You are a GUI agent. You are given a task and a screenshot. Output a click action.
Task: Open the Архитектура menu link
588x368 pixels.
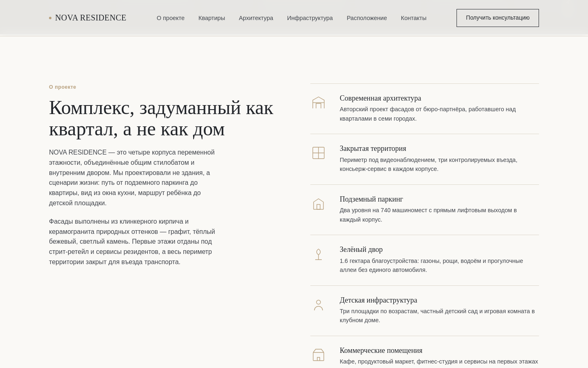coord(256,18)
